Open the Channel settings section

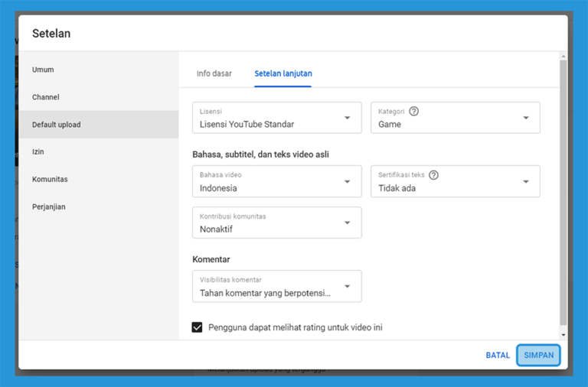pos(99,97)
